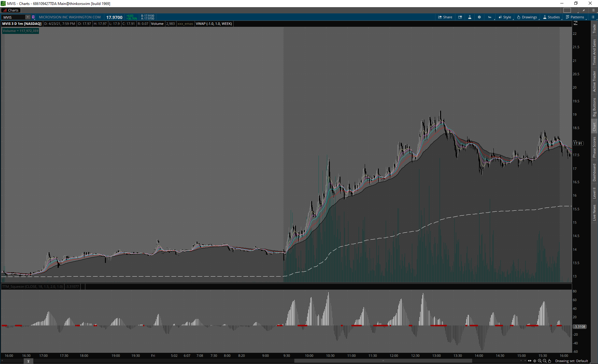Toggle the pin window icon
598x364 pixels.
[584, 10]
